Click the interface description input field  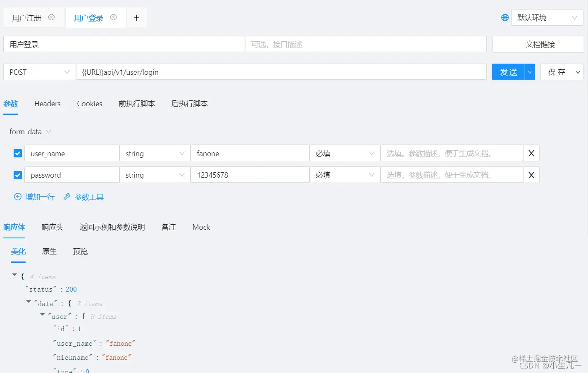click(x=365, y=44)
